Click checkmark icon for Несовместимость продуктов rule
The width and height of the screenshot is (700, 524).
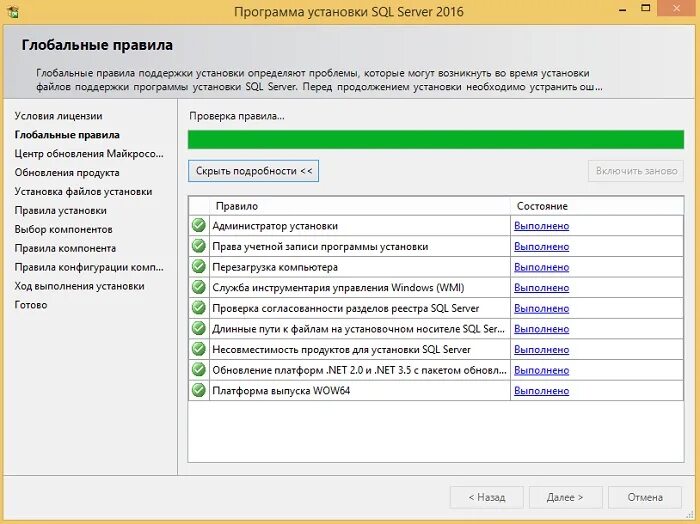[x=199, y=349]
